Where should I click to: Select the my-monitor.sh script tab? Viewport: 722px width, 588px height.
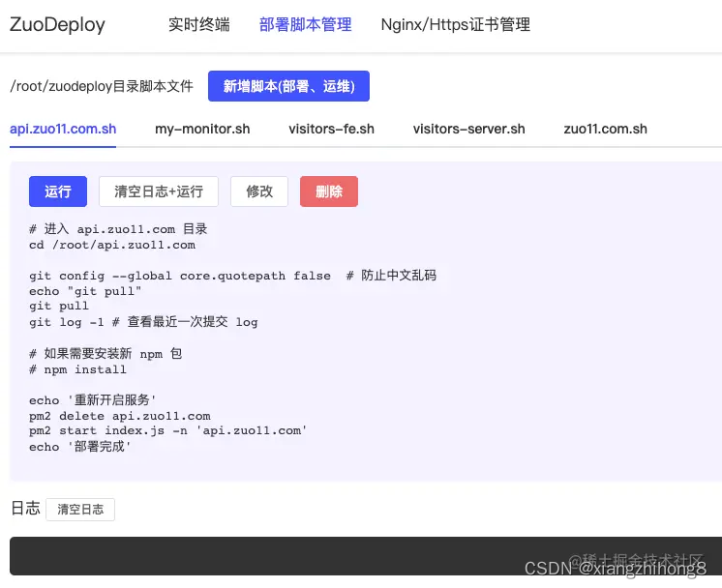pyautogui.click(x=202, y=129)
